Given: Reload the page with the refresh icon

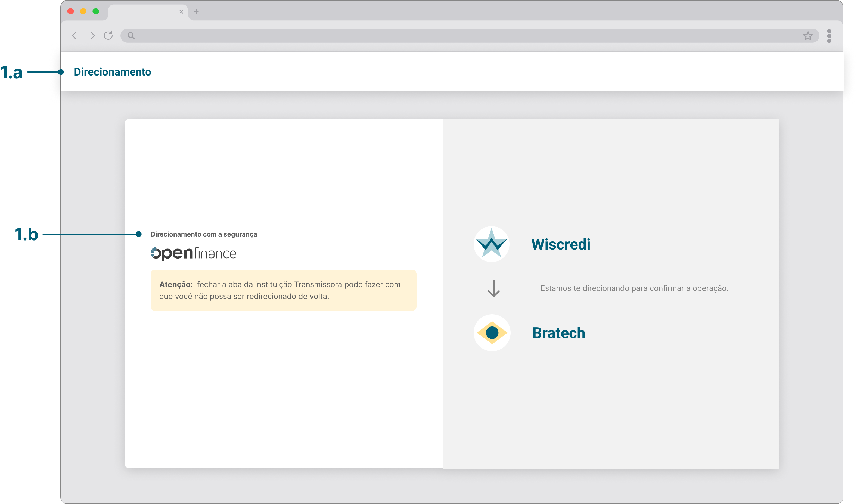Looking at the screenshot, I should coord(108,35).
